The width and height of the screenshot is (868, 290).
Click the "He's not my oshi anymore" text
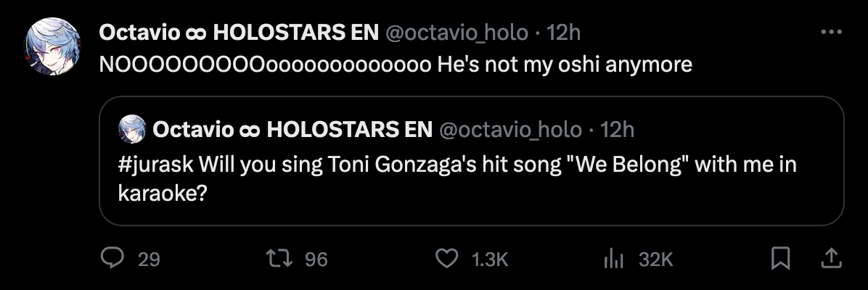(x=565, y=65)
